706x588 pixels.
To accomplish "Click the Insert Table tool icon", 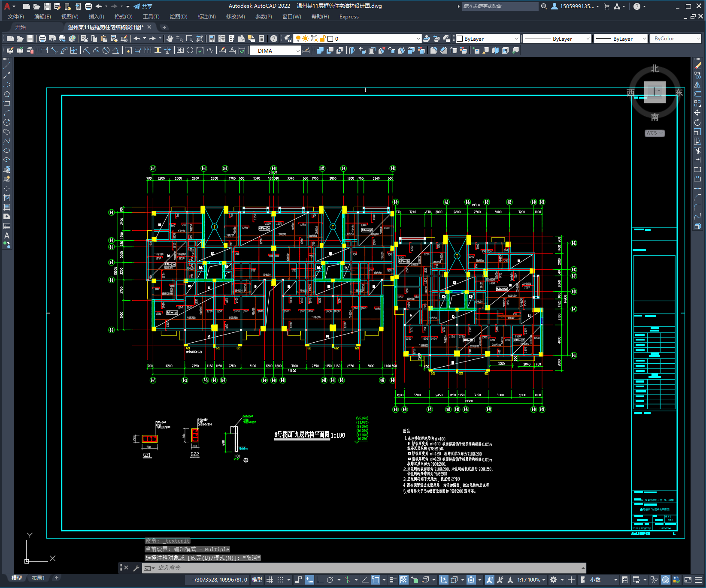I will [x=7, y=226].
